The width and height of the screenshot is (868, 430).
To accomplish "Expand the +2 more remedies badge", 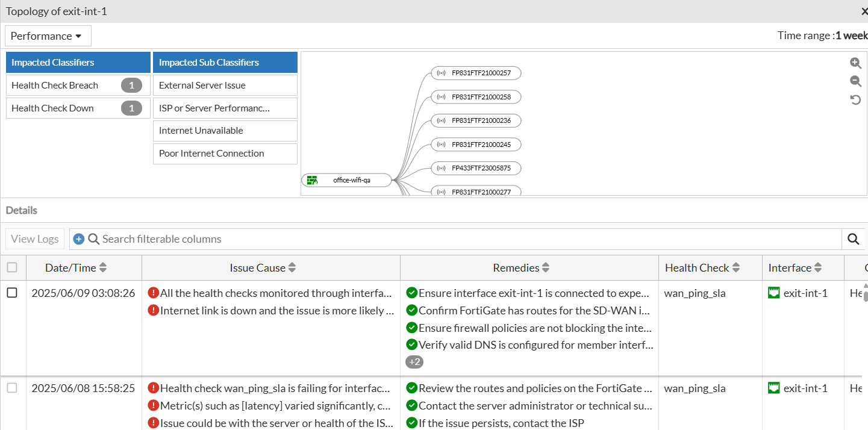I will (414, 362).
